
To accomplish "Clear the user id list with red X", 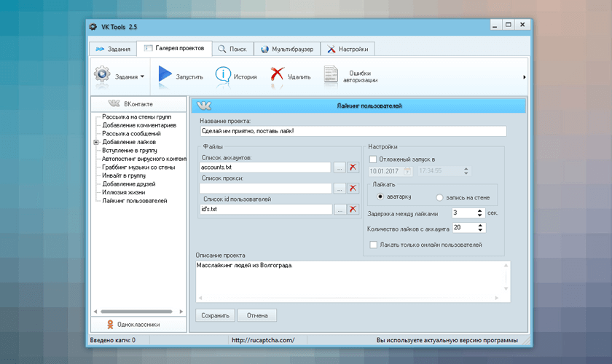I will click(x=353, y=209).
